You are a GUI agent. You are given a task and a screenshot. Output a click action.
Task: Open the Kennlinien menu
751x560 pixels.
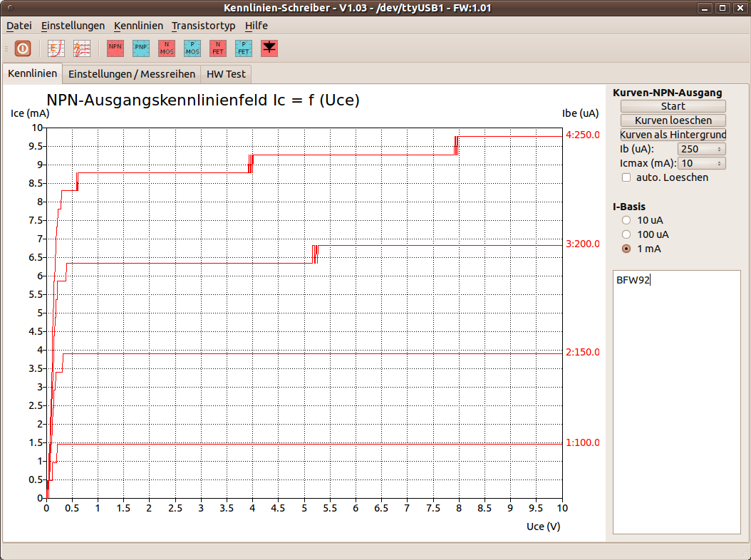click(138, 26)
